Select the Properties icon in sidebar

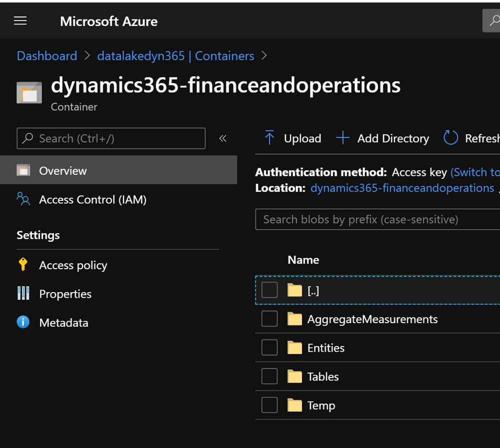[x=23, y=294]
